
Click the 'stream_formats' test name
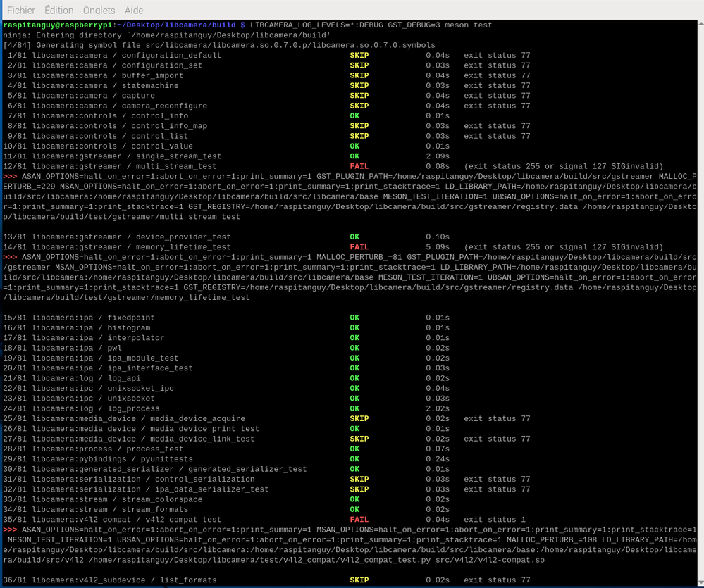154,510
